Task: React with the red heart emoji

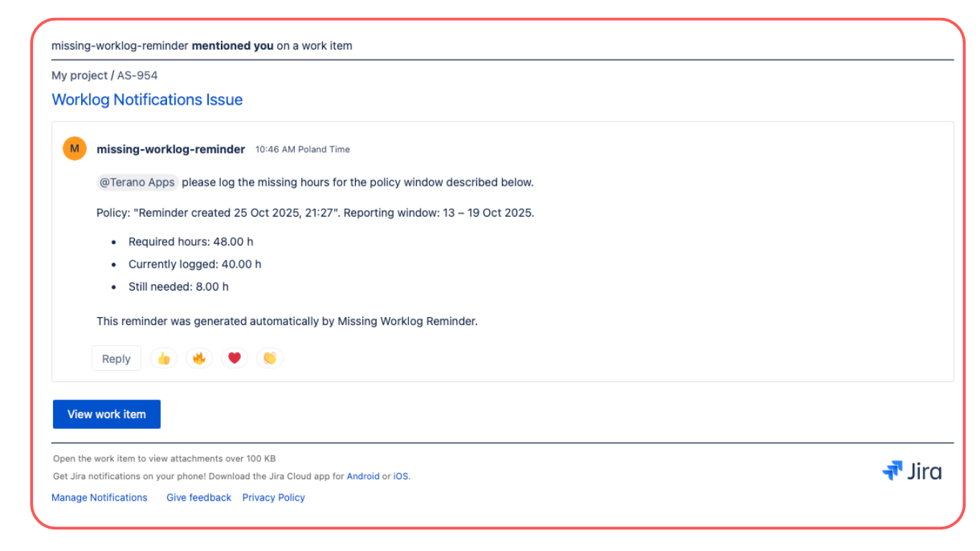Action: [234, 358]
